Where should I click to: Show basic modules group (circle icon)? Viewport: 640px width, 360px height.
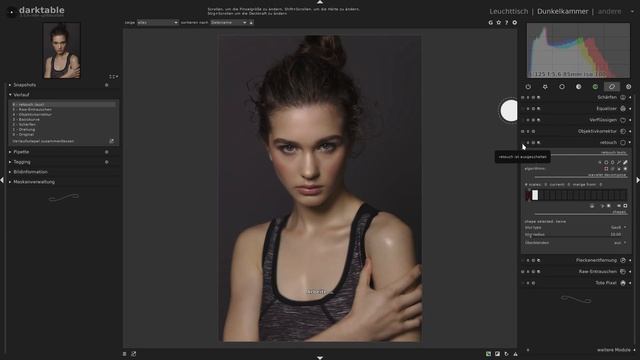point(562,87)
